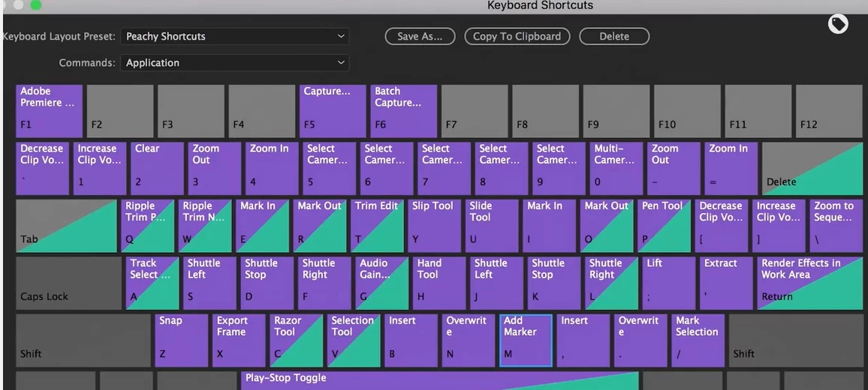
Task: Select the 0 key Multi-Camera
Action: coord(616,169)
